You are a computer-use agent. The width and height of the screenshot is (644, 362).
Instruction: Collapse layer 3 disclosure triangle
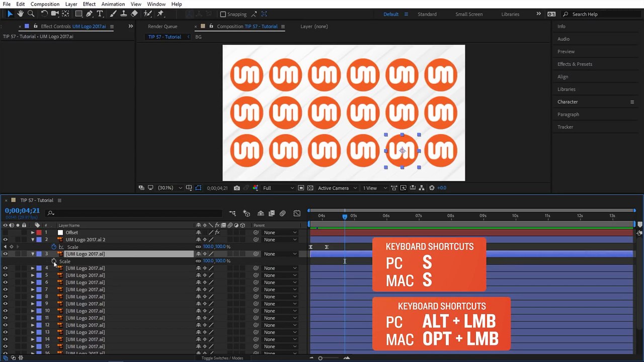33,254
